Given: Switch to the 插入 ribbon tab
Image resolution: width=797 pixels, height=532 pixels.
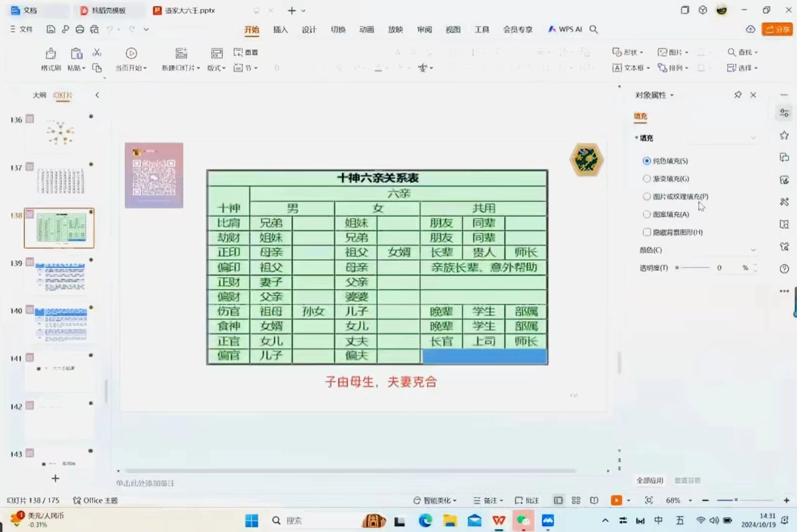Looking at the screenshot, I should click(x=280, y=29).
